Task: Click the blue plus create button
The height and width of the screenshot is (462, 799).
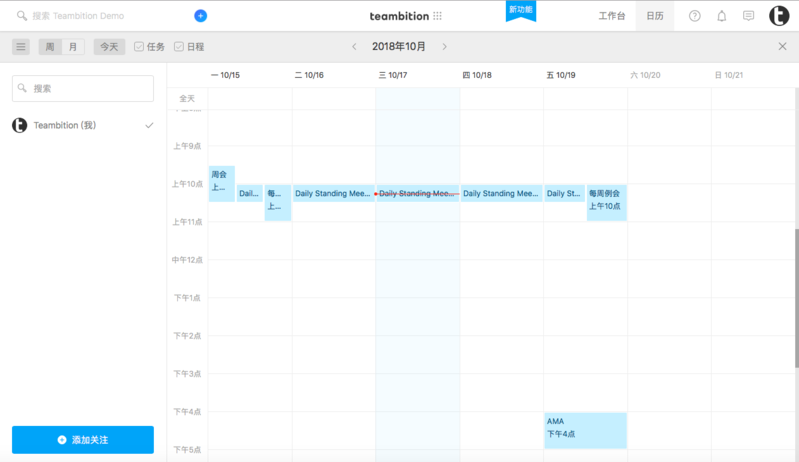Action: point(201,16)
